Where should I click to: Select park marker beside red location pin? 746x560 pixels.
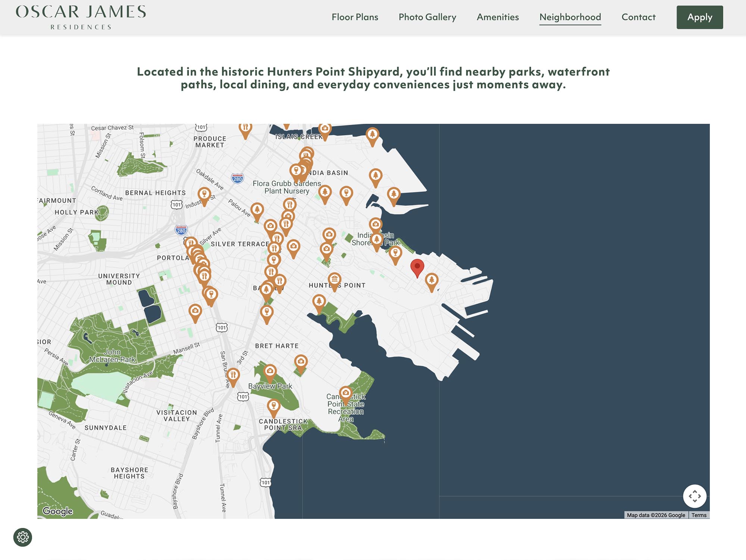click(432, 283)
